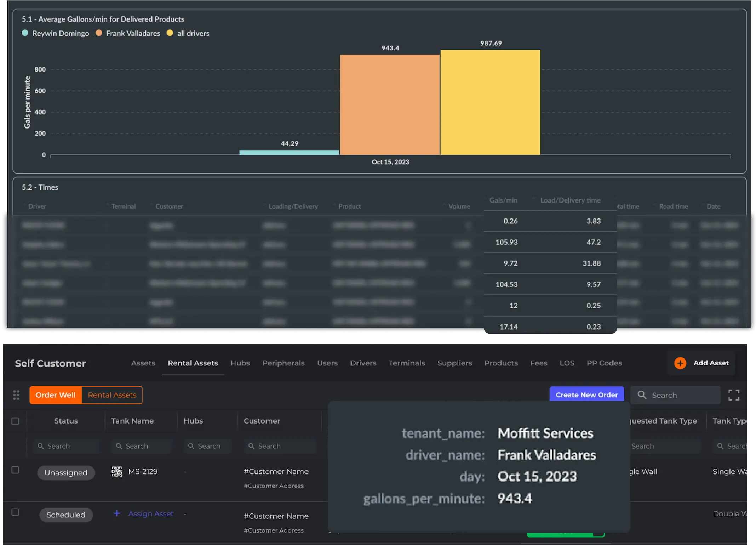Switch to the Drivers tab
This screenshot has height=545, width=756.
point(363,363)
